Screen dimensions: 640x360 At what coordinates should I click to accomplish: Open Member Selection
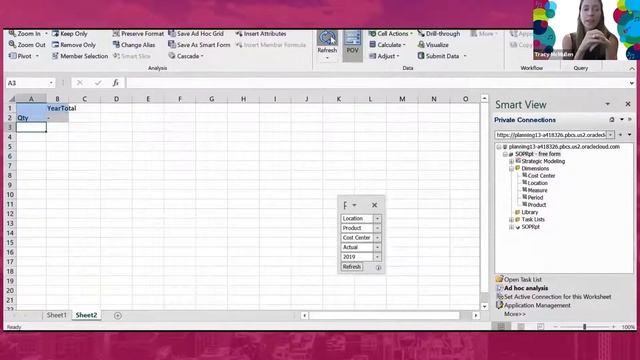click(80, 56)
